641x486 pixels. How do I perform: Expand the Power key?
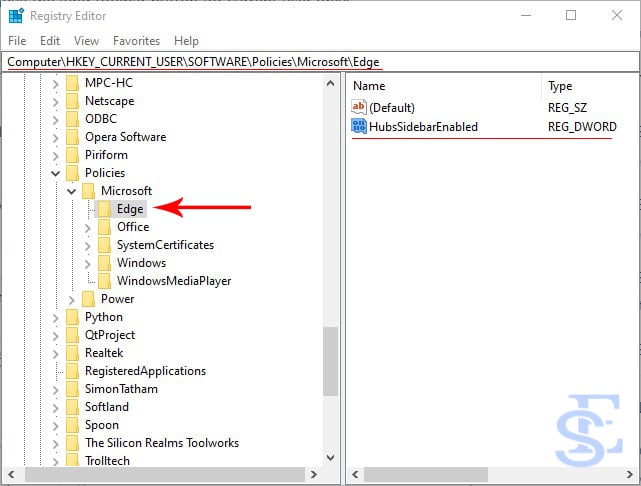(x=72, y=300)
